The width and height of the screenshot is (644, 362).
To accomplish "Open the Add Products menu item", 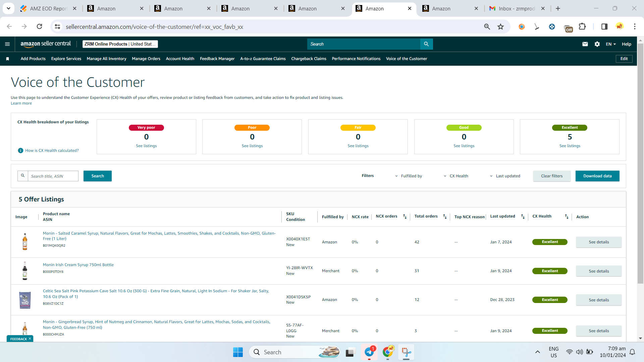I will (33, 59).
